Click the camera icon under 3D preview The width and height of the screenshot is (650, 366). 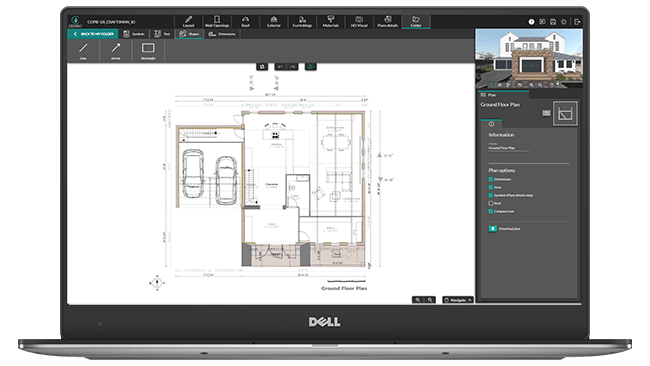(520, 85)
